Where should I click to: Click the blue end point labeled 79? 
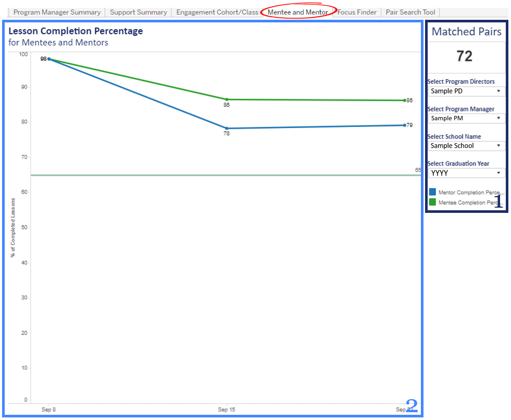coord(404,125)
